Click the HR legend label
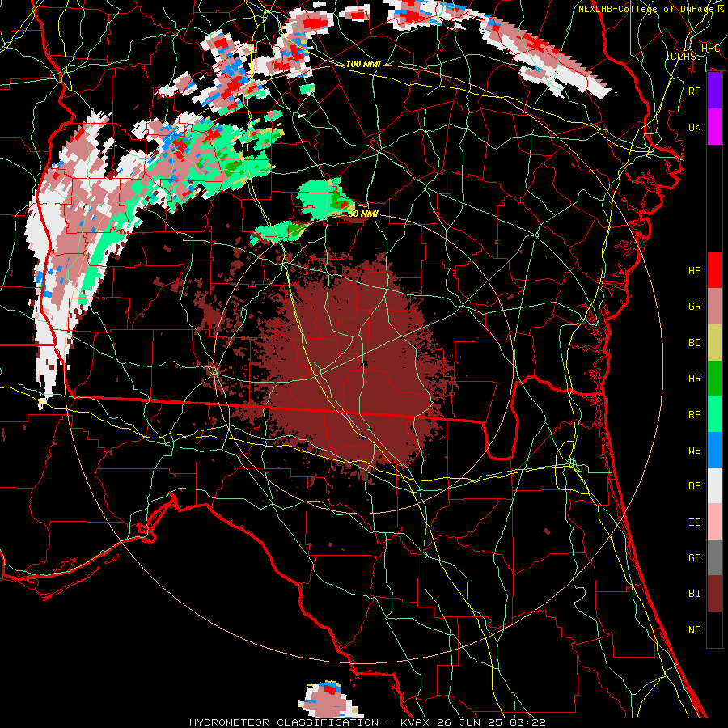728x728 pixels. point(695,378)
